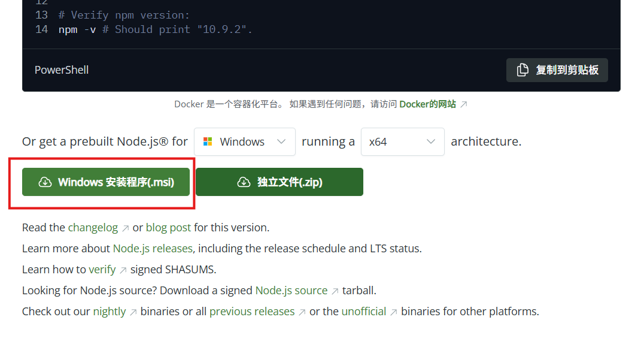Screen dimensions: 644x341
Task: Visit the previous releases link
Action: pyautogui.click(x=252, y=312)
